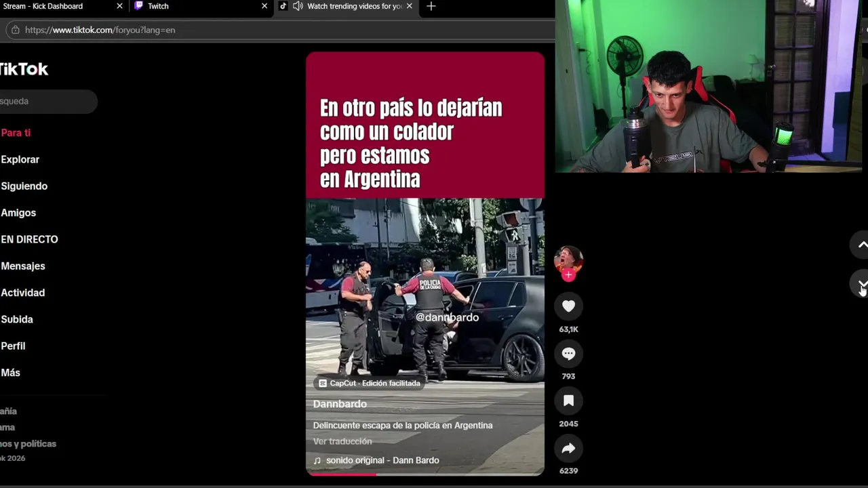Open Mensajes in the sidebar
The width and height of the screenshot is (868, 488).
[23, 266]
